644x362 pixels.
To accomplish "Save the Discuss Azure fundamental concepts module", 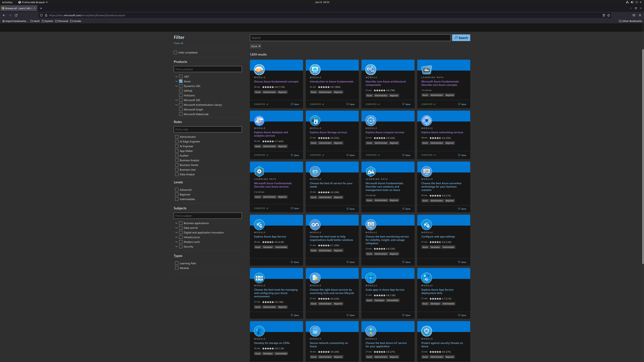I will (295, 104).
